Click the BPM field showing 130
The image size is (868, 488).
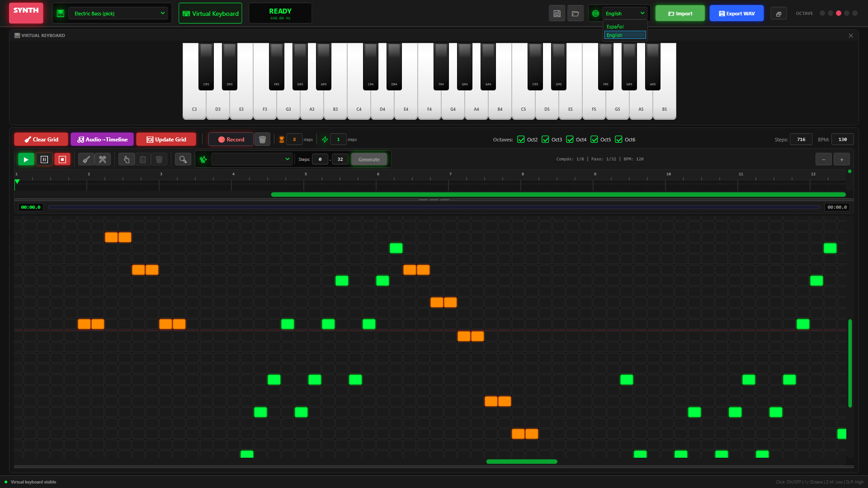point(843,139)
